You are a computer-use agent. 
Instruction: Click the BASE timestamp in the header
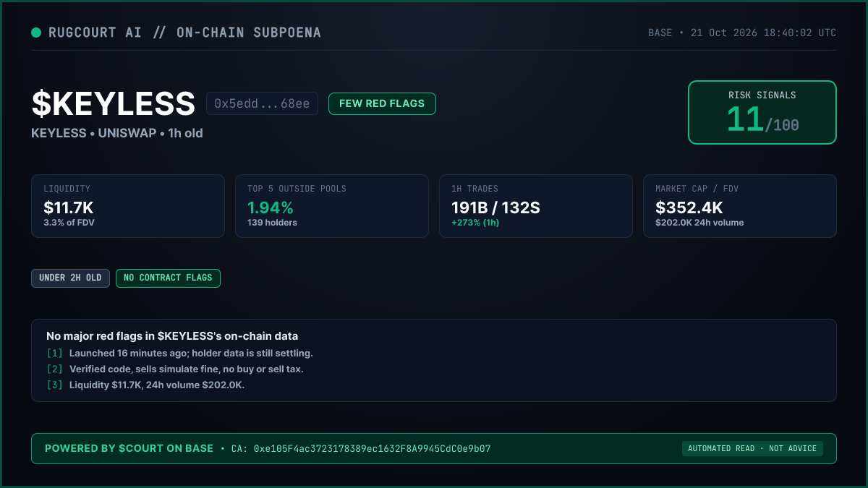click(742, 33)
